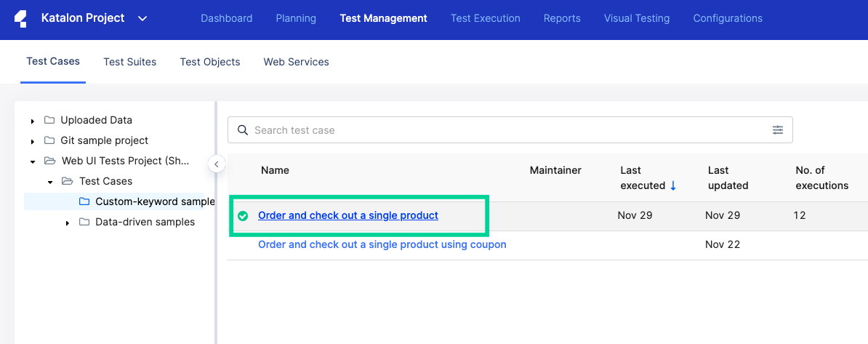Open the search filter options icon

click(x=778, y=130)
